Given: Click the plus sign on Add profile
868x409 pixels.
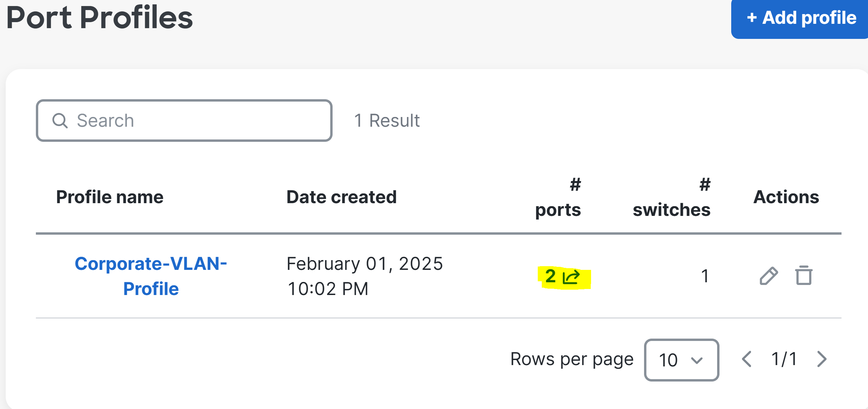Looking at the screenshot, I should pyautogui.click(x=752, y=17).
